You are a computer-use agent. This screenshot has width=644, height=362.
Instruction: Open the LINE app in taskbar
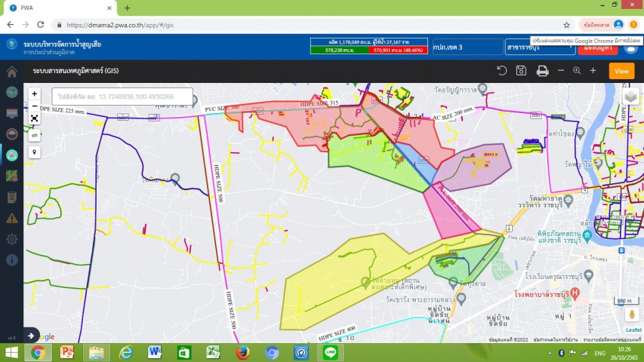point(330,352)
